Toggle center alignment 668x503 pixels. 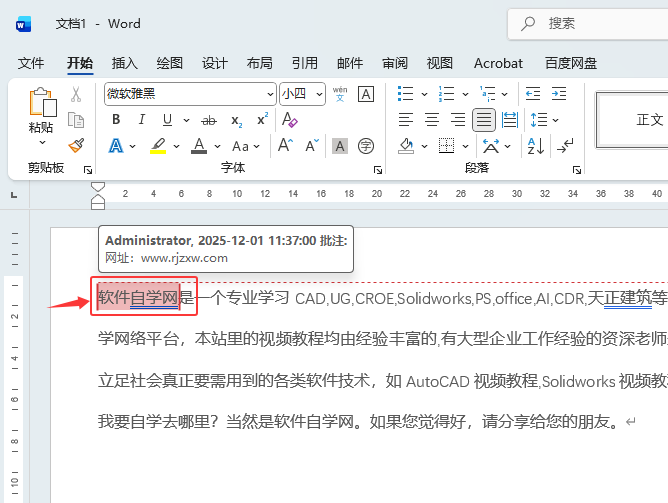pos(432,120)
